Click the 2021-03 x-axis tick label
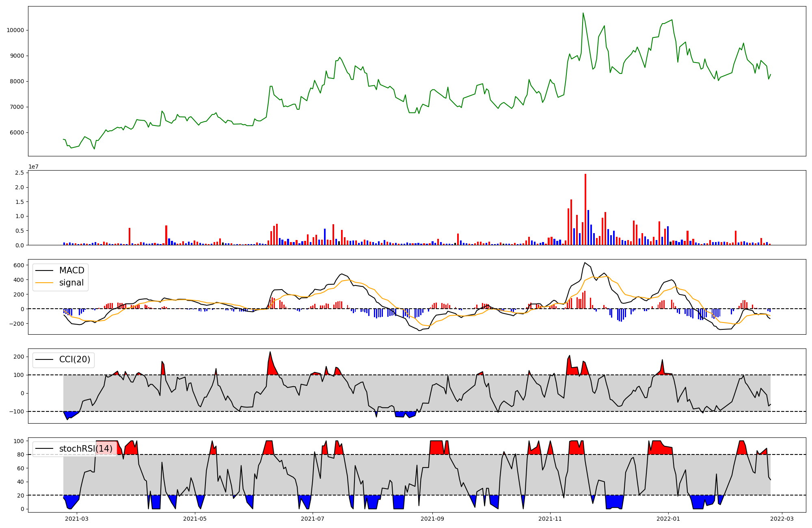The height and width of the screenshot is (528, 812). pyautogui.click(x=77, y=519)
